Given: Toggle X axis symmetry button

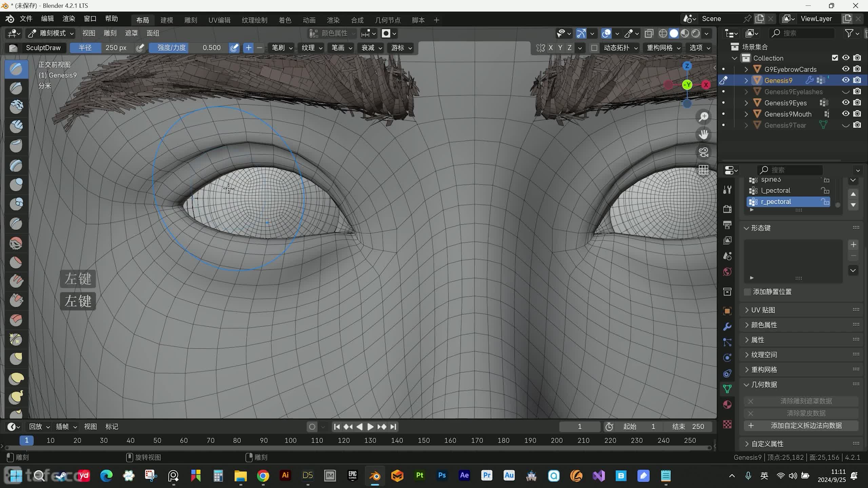Looking at the screenshot, I should (x=551, y=48).
